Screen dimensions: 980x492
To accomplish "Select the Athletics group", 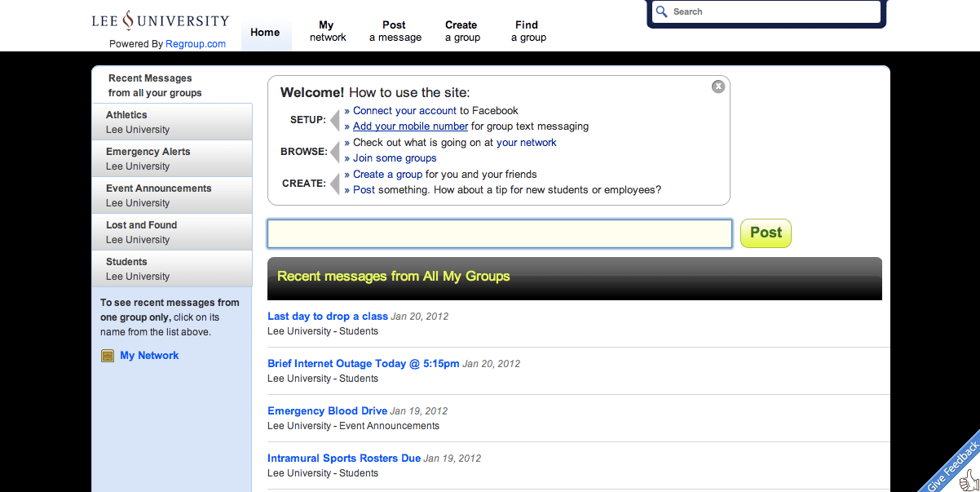I will [172, 122].
